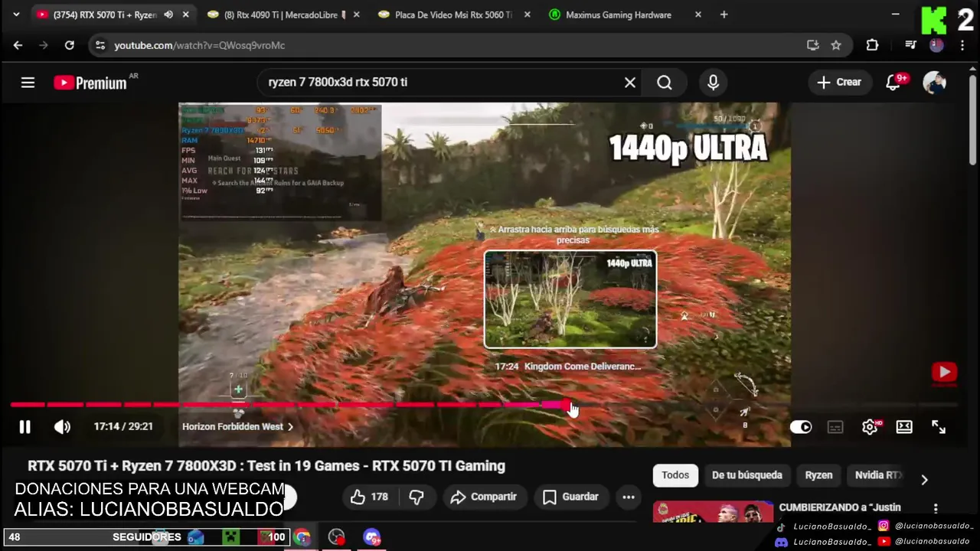Mute the video volume speaker icon

(62, 427)
